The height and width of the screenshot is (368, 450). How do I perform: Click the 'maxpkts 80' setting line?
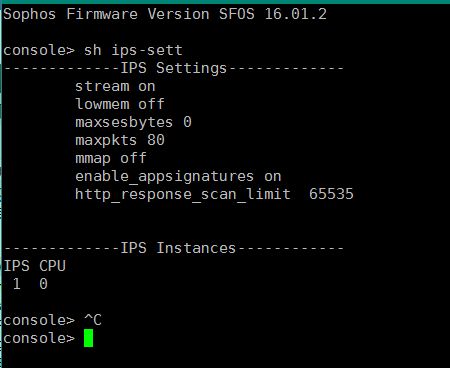pos(120,140)
